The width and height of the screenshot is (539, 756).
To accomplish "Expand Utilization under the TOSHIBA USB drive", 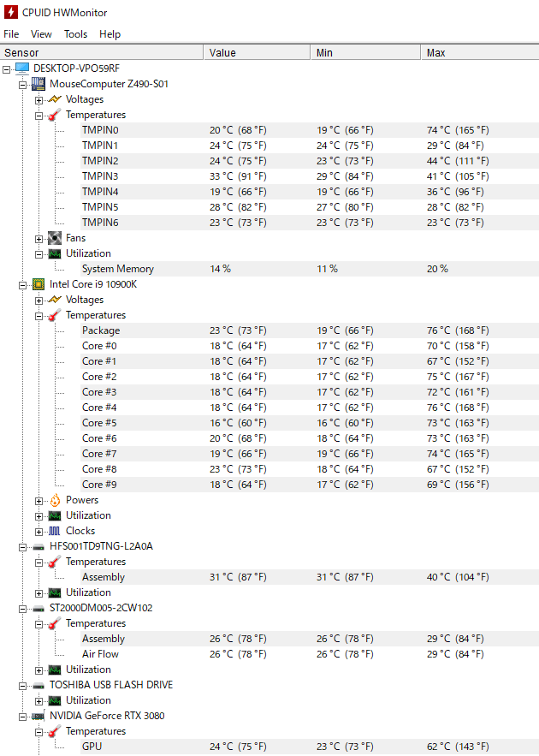I will pyautogui.click(x=38, y=700).
